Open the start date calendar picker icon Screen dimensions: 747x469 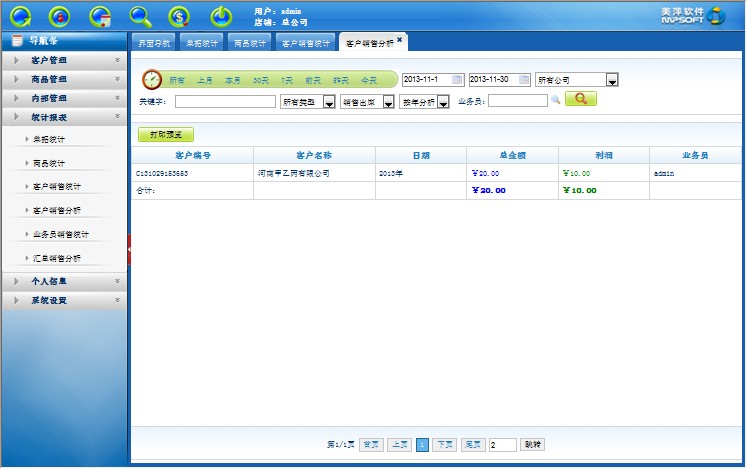tap(457, 80)
